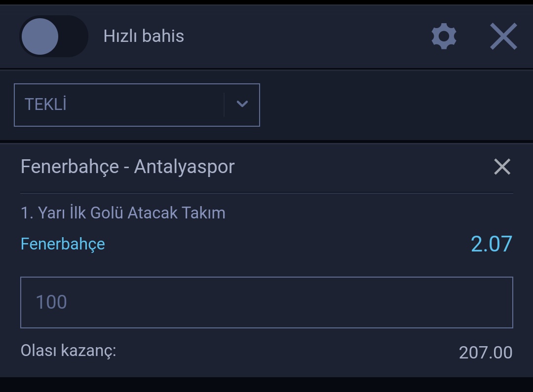Viewport: 533px width, 392px height.
Task: Open the Fenerbahçe - Antalyaspor match title
Action: point(127,167)
